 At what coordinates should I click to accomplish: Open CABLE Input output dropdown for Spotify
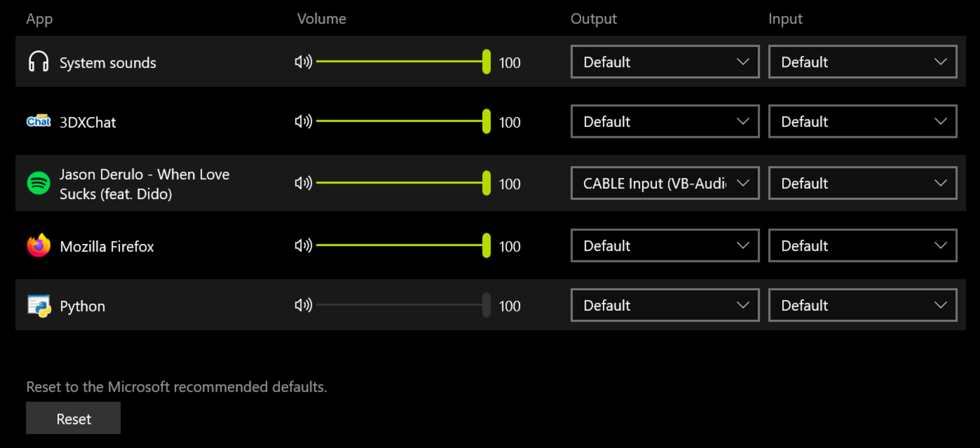click(665, 183)
